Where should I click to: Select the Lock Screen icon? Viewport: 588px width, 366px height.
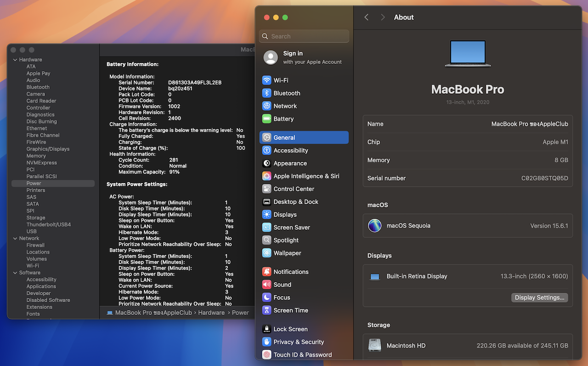[x=266, y=329]
